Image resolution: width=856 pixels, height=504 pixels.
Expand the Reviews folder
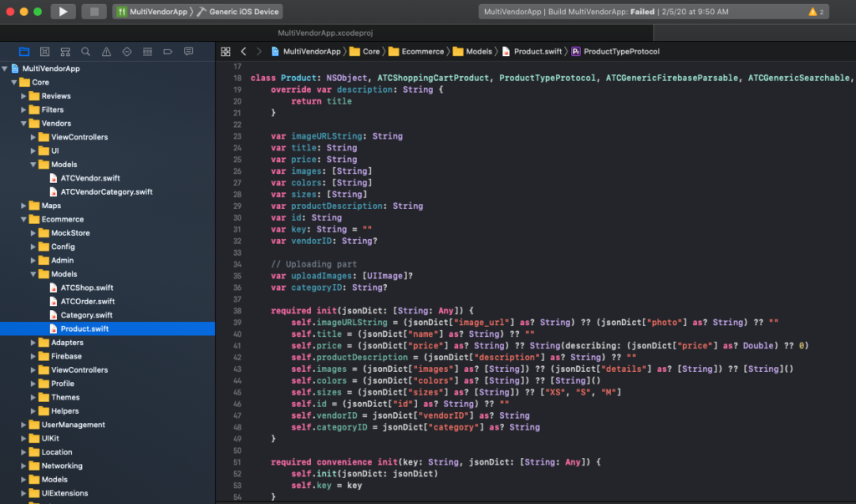23,96
